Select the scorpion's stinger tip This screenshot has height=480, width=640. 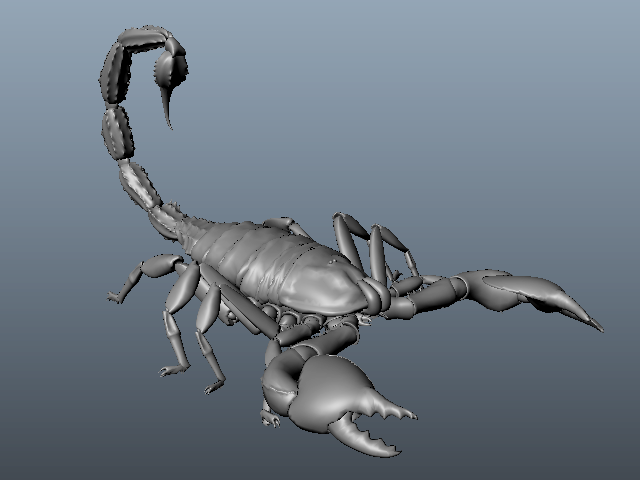click(x=167, y=110)
